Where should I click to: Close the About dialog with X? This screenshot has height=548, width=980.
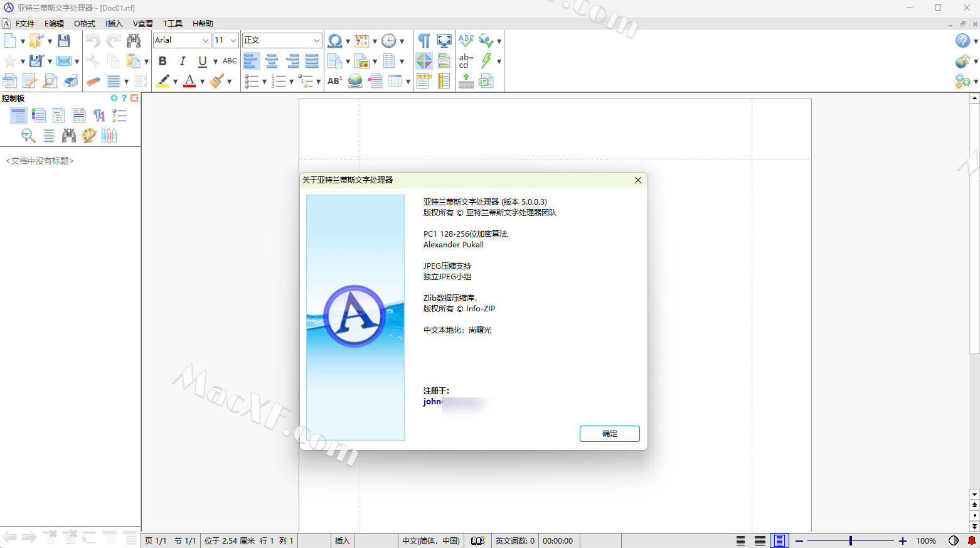(637, 180)
